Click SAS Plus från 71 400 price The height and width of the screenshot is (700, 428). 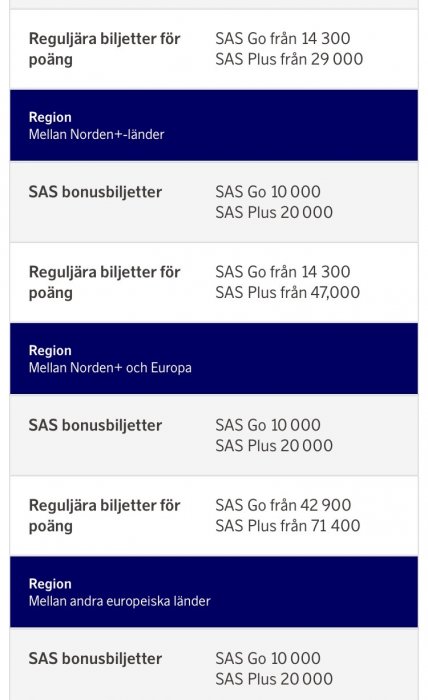287,525
